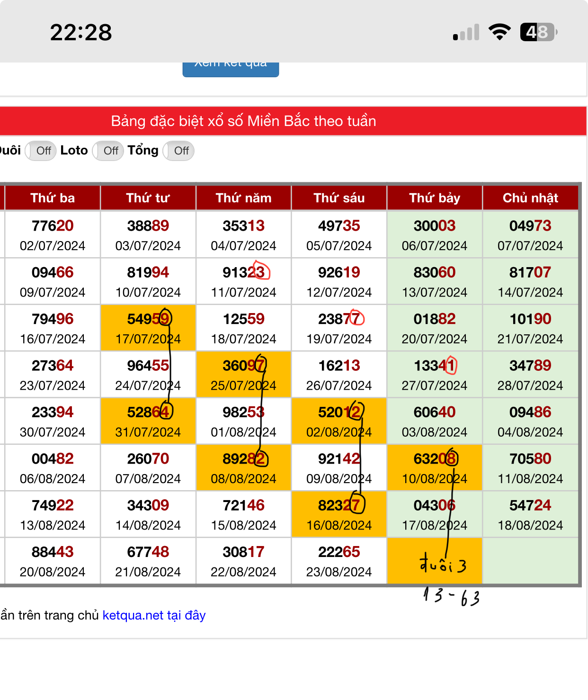
Task: Tap the cellular signal bars icon
Action: coord(466,33)
